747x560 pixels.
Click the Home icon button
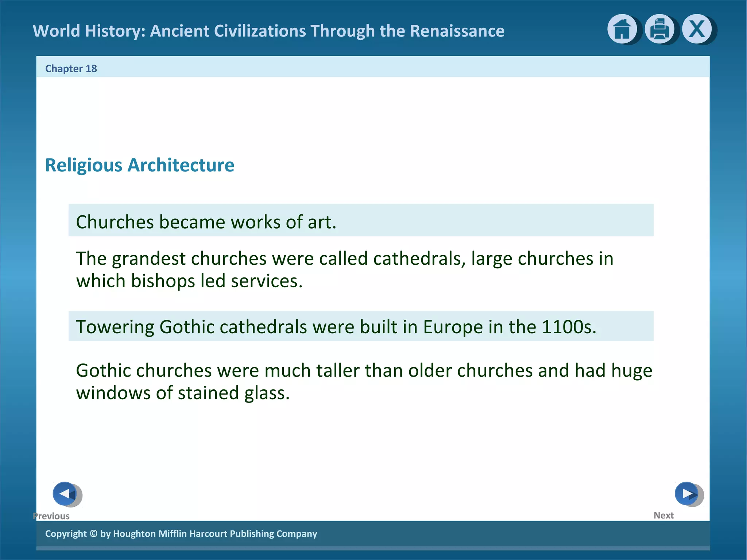coord(622,29)
